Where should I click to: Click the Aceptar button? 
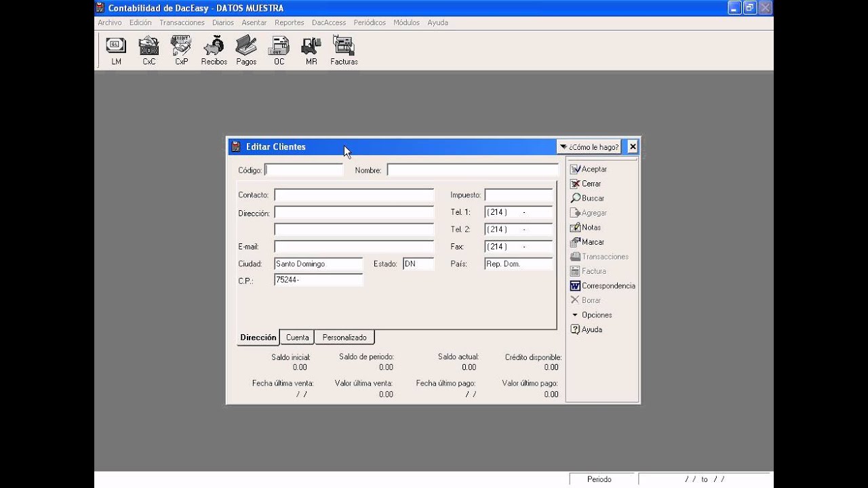point(589,169)
